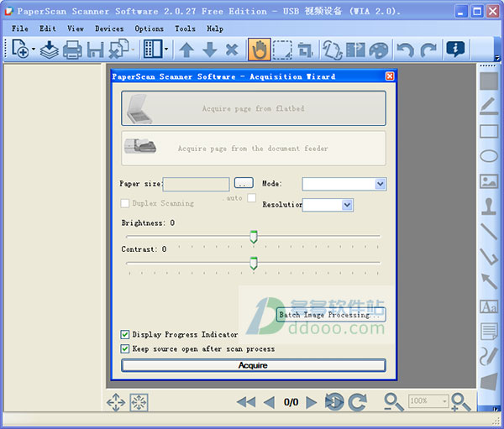This screenshot has height=429, width=504.
Task: Click the thumbnail panel layout icon
Action: click(x=153, y=49)
